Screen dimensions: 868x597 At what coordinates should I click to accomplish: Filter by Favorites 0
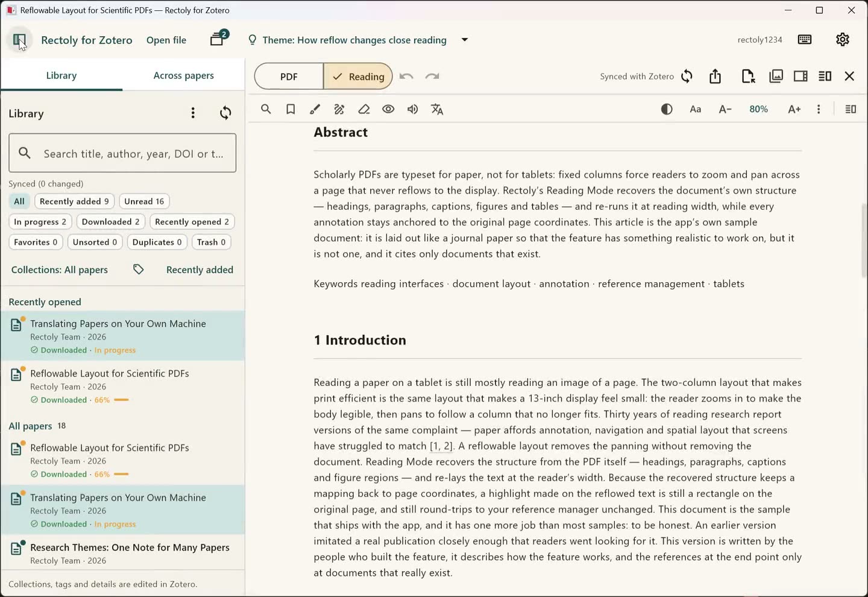tap(36, 242)
